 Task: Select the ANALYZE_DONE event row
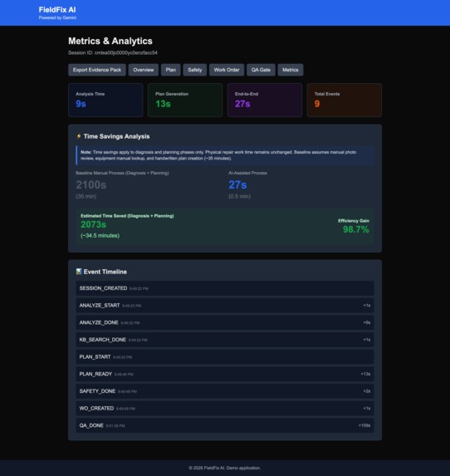point(225,322)
